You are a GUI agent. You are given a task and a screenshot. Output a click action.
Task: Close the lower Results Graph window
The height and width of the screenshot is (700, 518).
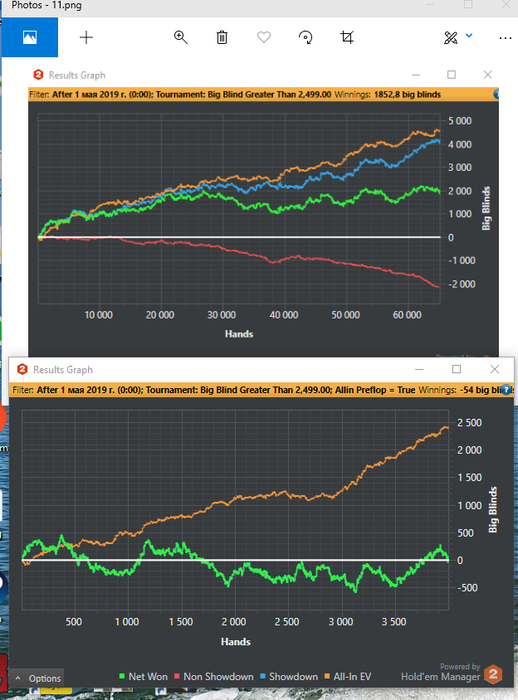pyautogui.click(x=494, y=369)
